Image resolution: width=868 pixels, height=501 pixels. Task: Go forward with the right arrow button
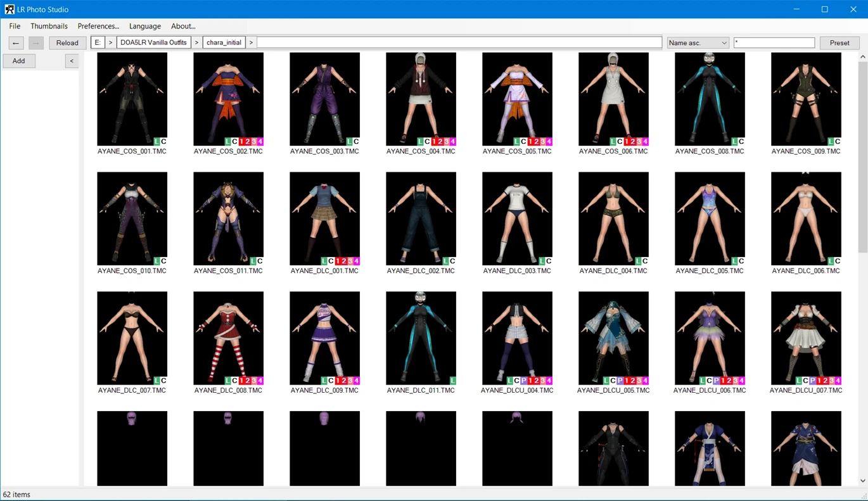[x=36, y=43]
